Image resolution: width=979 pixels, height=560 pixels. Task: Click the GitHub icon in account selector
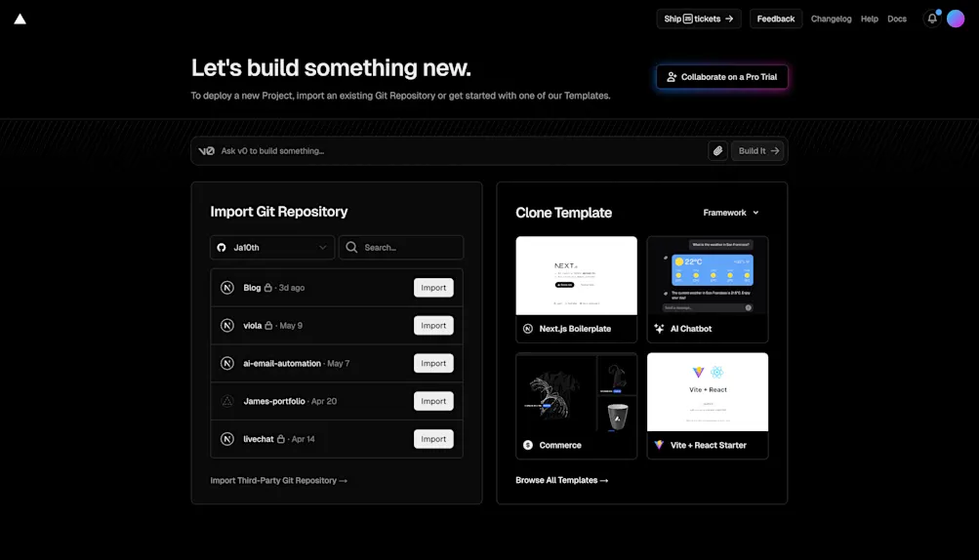(x=222, y=248)
